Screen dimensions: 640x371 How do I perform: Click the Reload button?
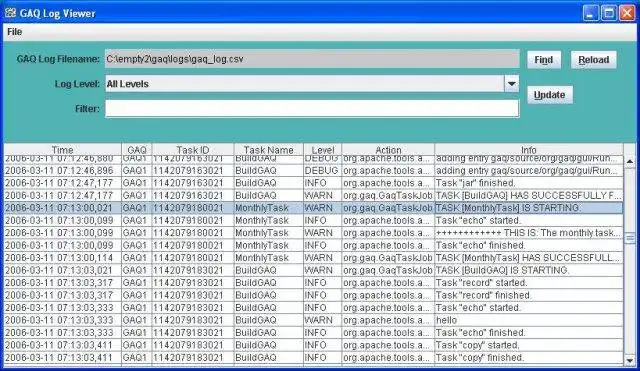click(593, 60)
